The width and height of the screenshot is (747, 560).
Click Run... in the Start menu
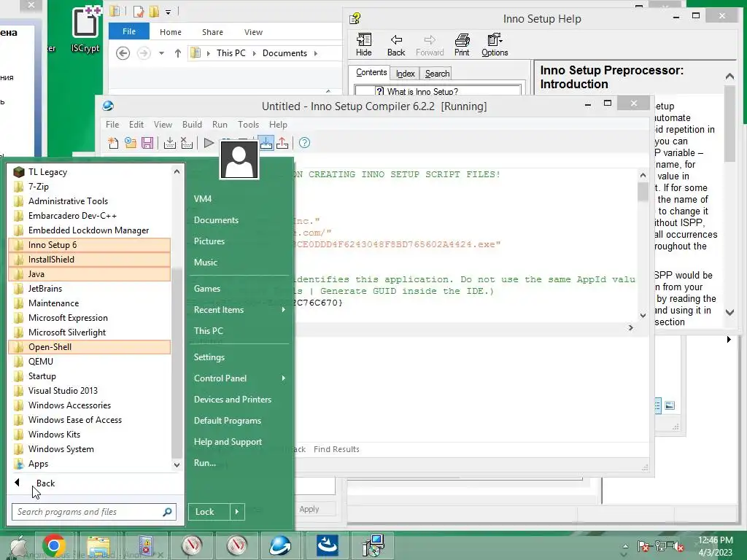(205, 463)
